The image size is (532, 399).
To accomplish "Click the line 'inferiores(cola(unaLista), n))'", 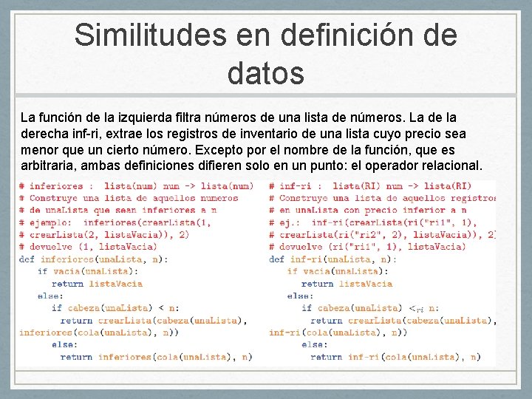I will coord(99,332).
